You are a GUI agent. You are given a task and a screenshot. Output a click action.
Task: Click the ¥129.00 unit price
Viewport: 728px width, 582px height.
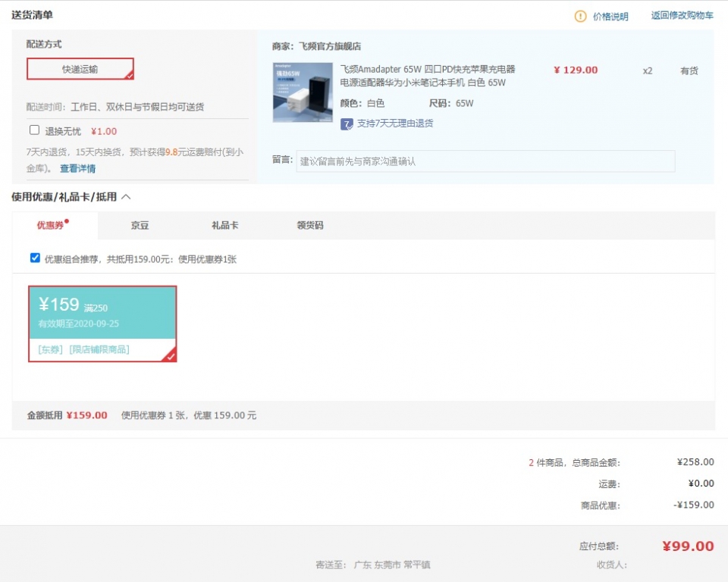click(576, 70)
